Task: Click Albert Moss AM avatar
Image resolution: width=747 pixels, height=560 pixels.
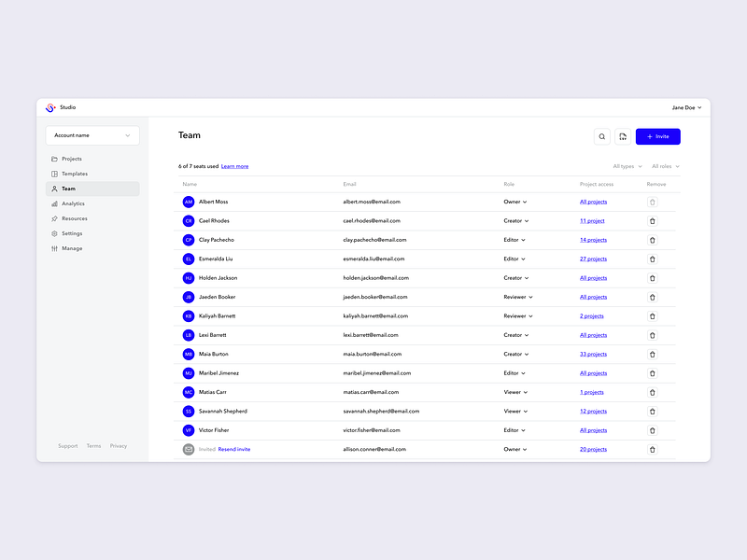Action: [189, 202]
